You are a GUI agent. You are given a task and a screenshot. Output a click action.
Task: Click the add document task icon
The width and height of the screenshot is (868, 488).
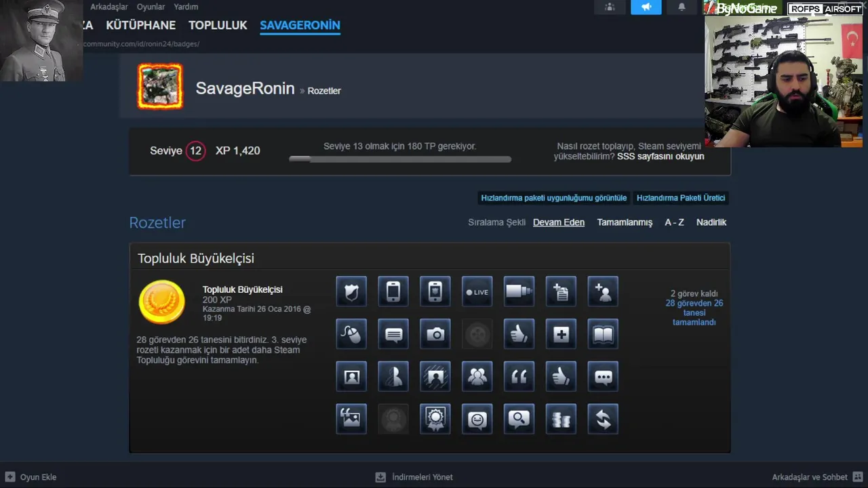click(x=561, y=292)
